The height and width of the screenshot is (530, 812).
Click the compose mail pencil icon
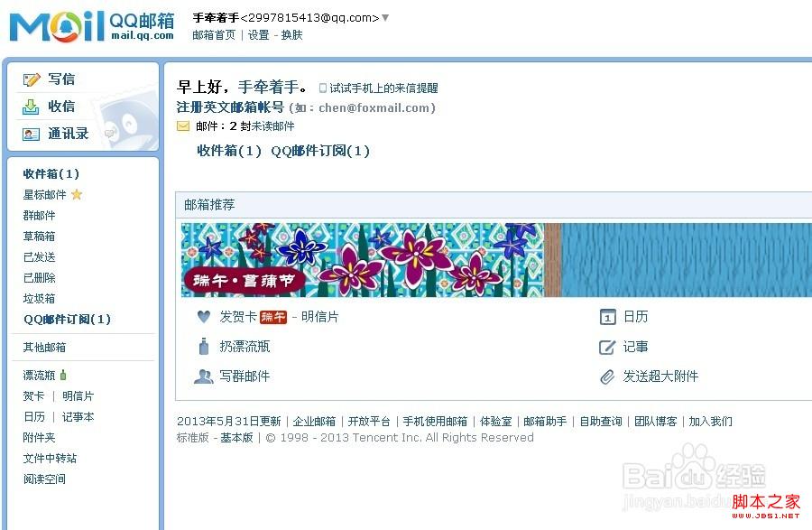pyautogui.click(x=31, y=79)
